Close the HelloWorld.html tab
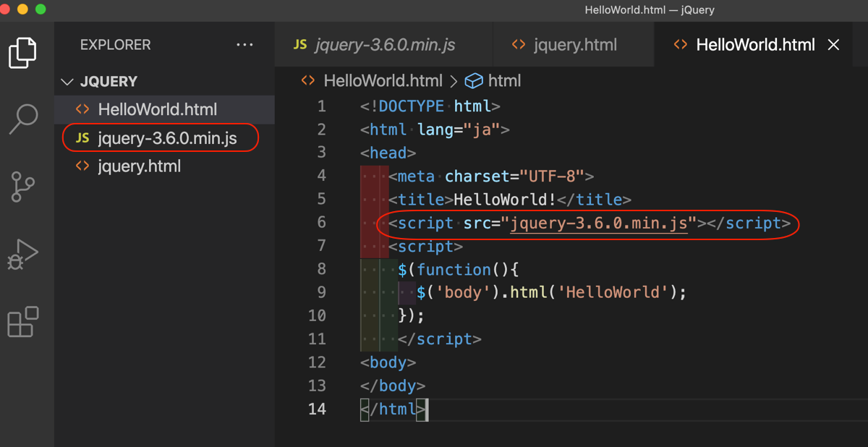 833,45
